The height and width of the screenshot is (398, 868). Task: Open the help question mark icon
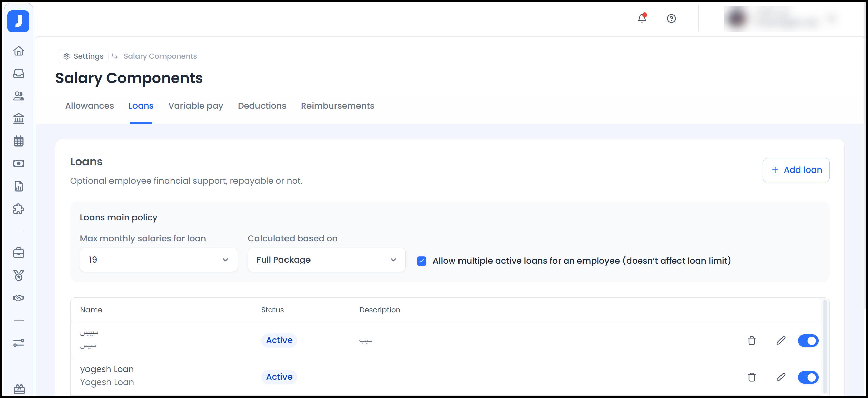coord(671,18)
